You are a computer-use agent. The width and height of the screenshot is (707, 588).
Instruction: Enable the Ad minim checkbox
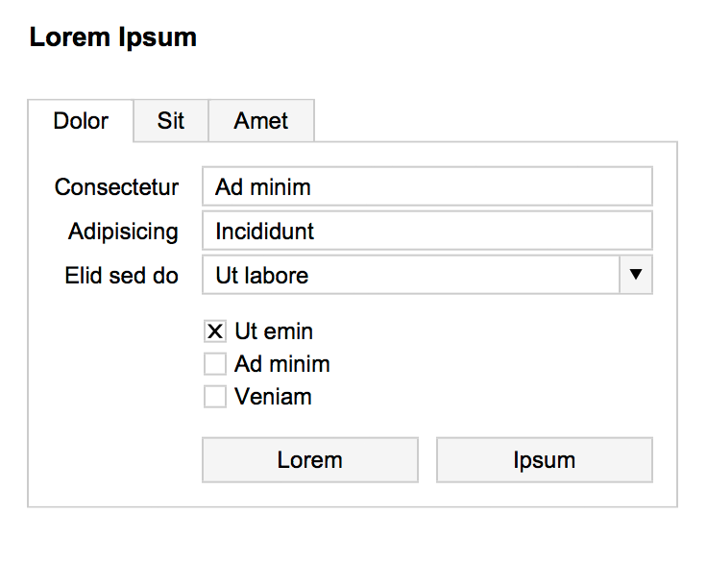(215, 365)
